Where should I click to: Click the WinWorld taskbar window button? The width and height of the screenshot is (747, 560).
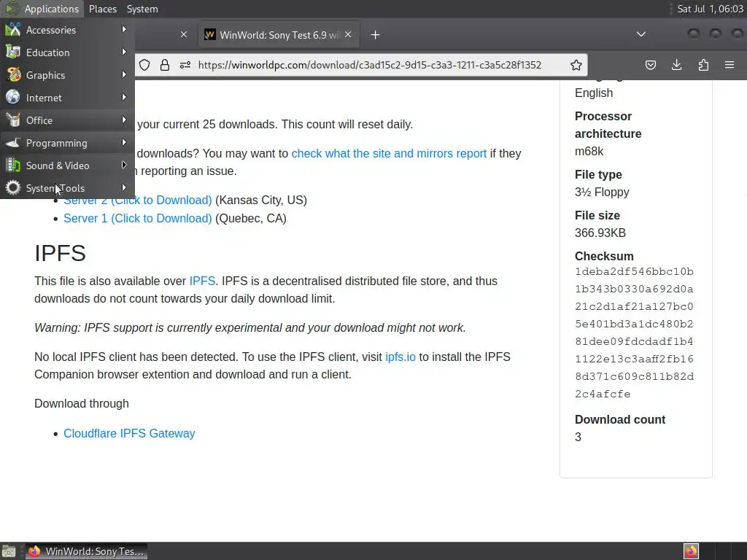tap(86, 551)
